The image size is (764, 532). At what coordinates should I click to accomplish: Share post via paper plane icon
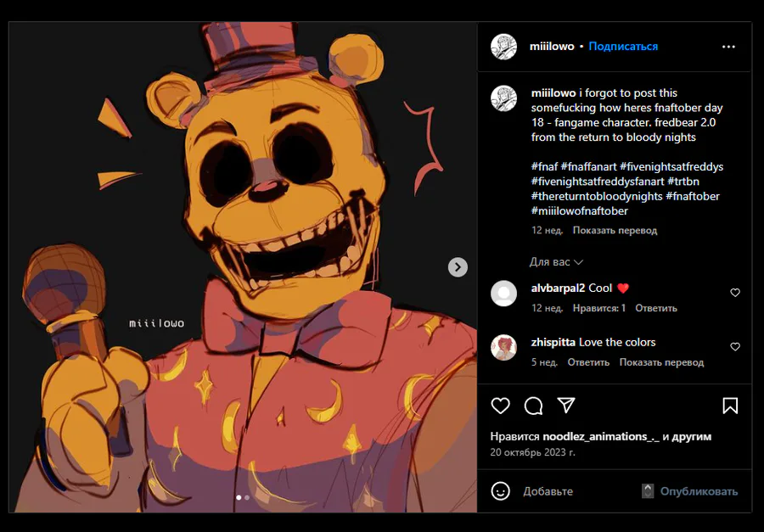click(x=566, y=406)
